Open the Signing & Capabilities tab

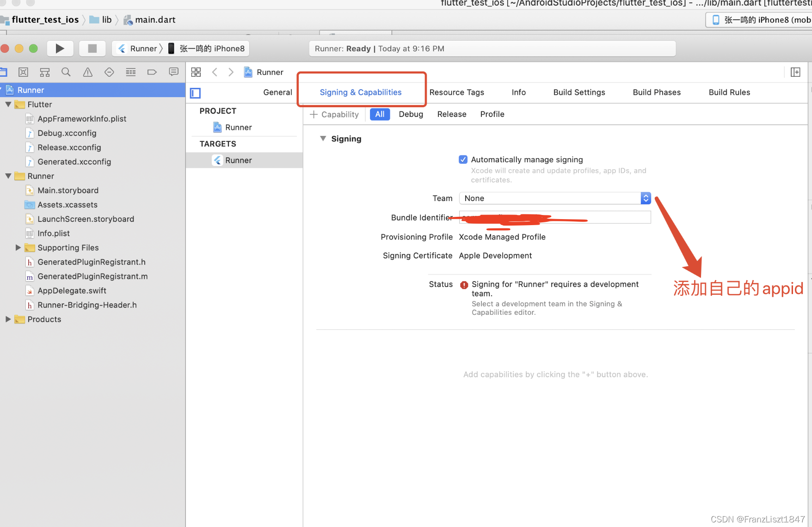361,92
